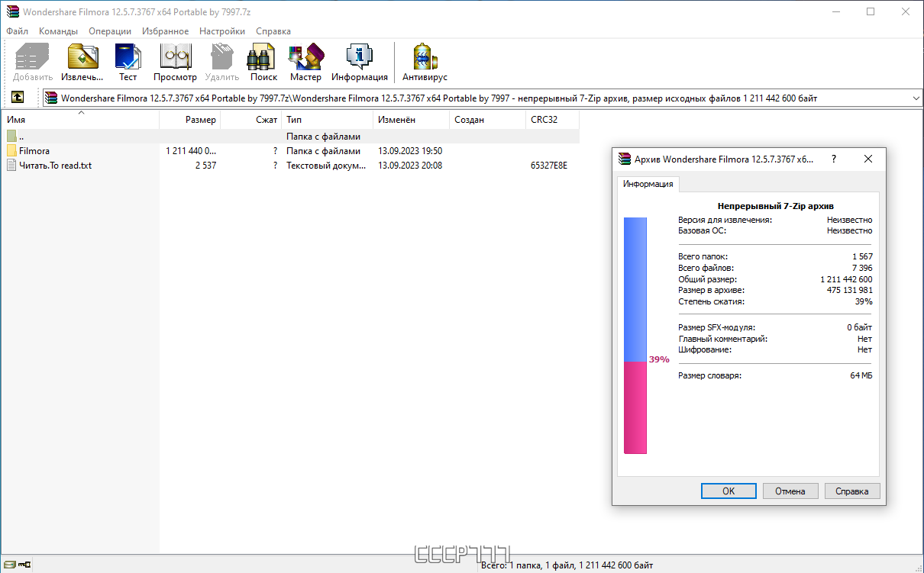Expand the address bar path dropdown

(916, 98)
